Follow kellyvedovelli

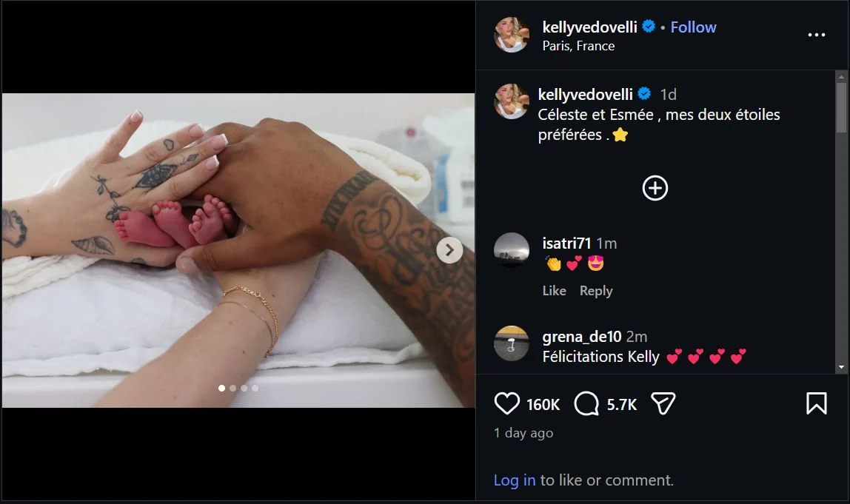693,27
